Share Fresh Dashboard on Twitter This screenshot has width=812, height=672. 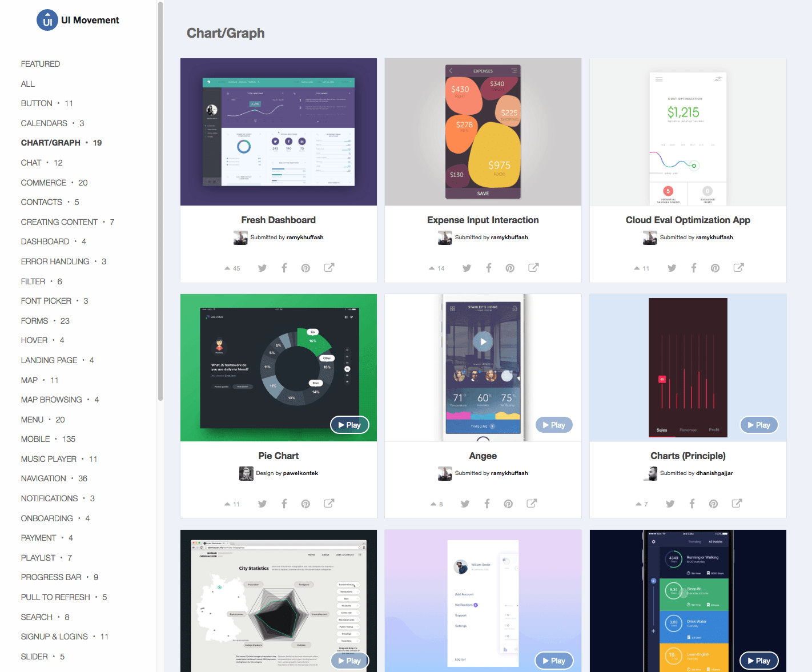tap(262, 267)
